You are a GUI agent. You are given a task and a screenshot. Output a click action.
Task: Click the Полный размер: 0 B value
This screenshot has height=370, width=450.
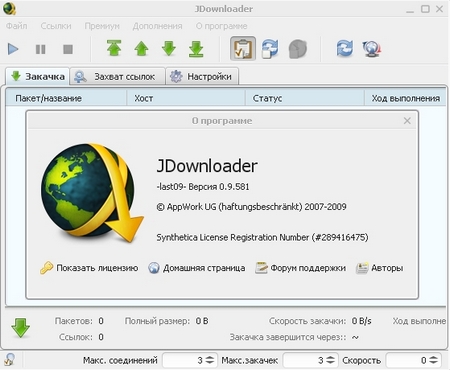202,321
